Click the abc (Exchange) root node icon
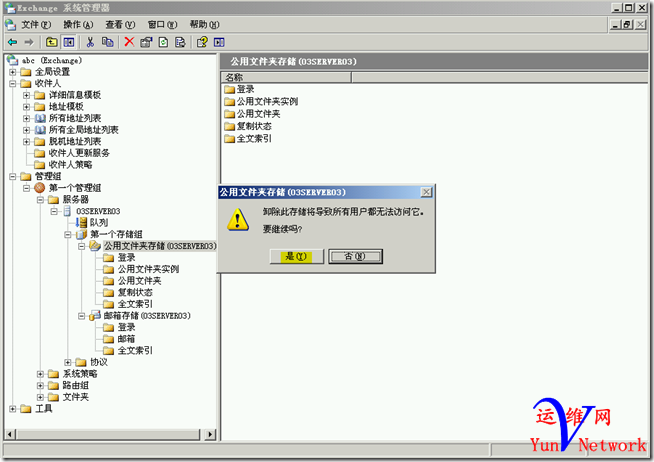This screenshot has width=654, height=462. pos(12,60)
